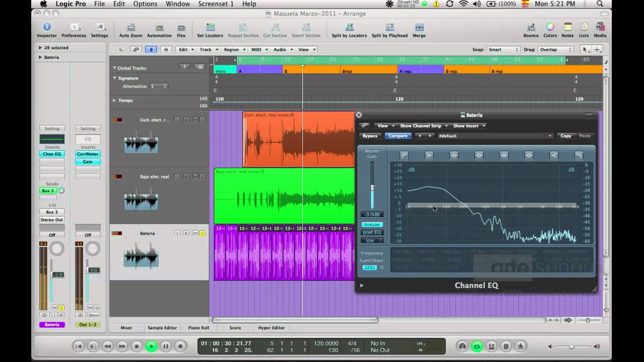Click the Record transport button
Image resolution: width=644 pixels, height=362 pixels.
pyautogui.click(x=180, y=346)
